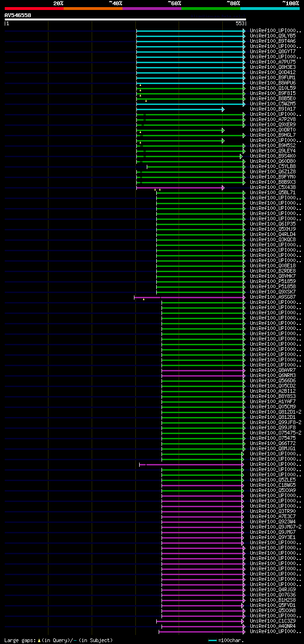Open hit UniRef100_Q5BL71
The width and height of the screenshot is (304, 644).
(x=273, y=192)
